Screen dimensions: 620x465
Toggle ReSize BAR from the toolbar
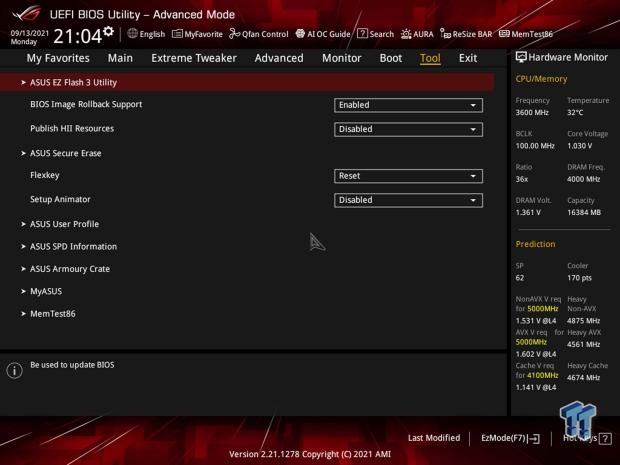pyautogui.click(x=466, y=34)
